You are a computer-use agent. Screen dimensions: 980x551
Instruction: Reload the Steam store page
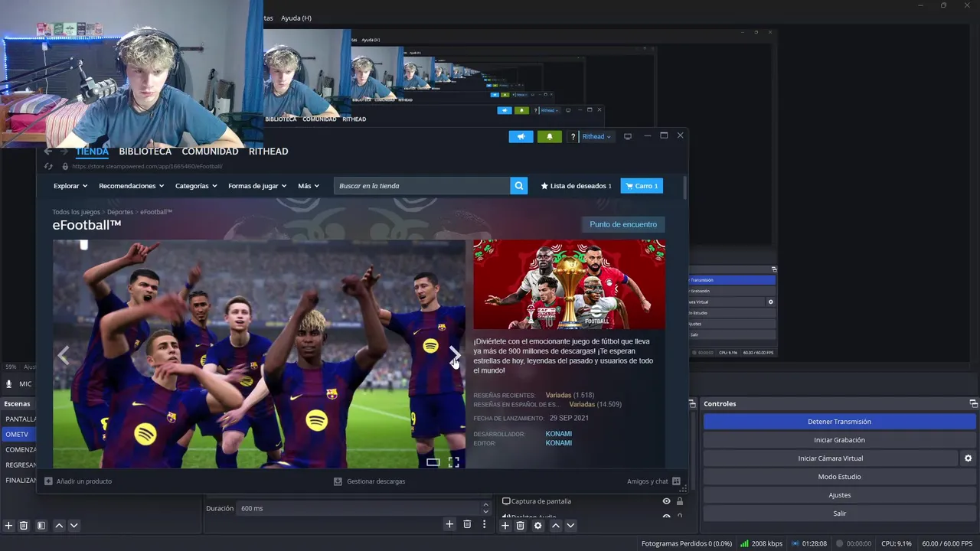(x=48, y=166)
